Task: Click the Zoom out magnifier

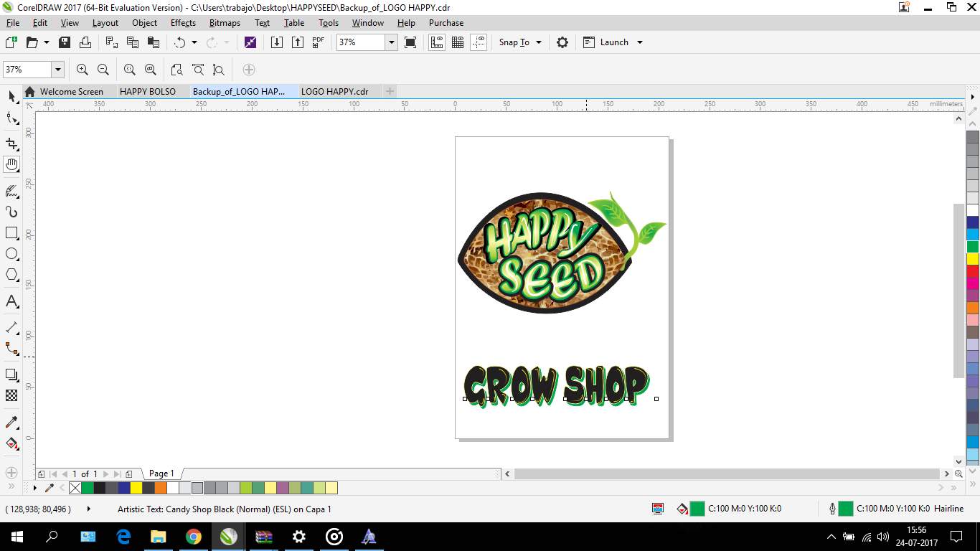Action: [x=103, y=70]
